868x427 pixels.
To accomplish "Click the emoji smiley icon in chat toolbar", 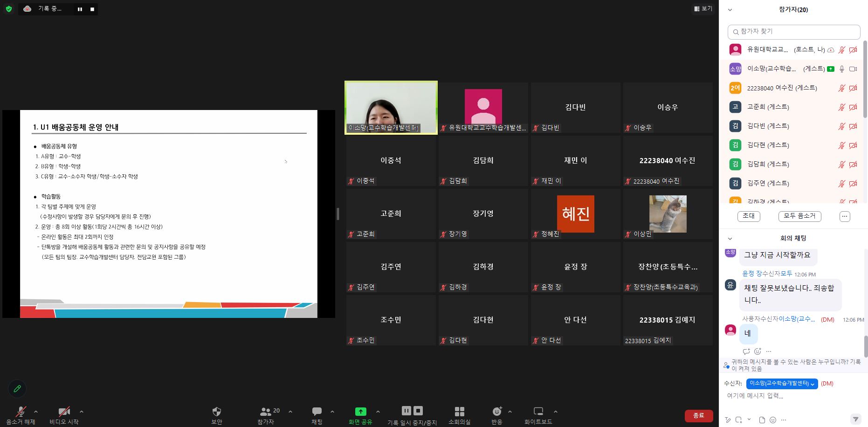I will 773,420.
